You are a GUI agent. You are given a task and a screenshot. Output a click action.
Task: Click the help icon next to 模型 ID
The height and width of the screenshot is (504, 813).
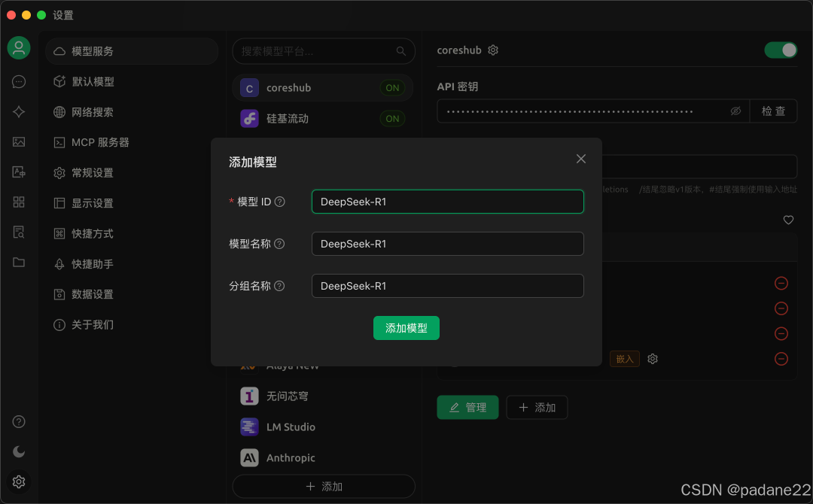point(279,202)
